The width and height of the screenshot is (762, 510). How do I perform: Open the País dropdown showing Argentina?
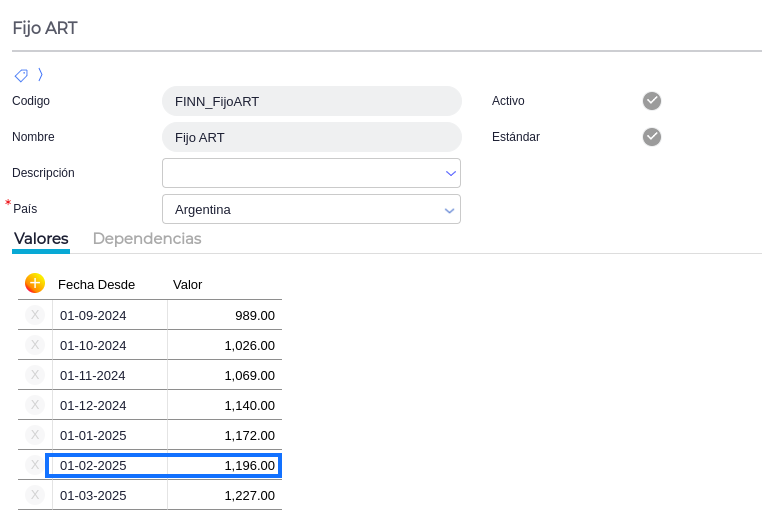450,209
